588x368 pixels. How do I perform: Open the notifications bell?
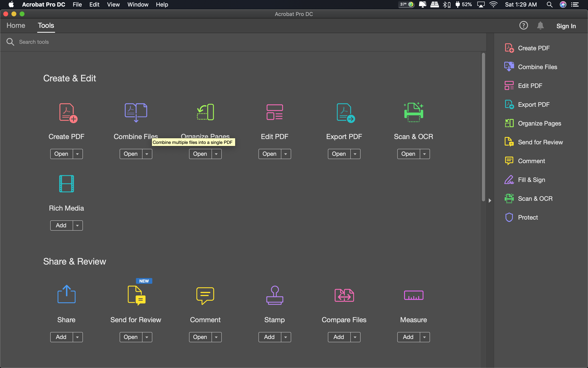click(x=540, y=25)
